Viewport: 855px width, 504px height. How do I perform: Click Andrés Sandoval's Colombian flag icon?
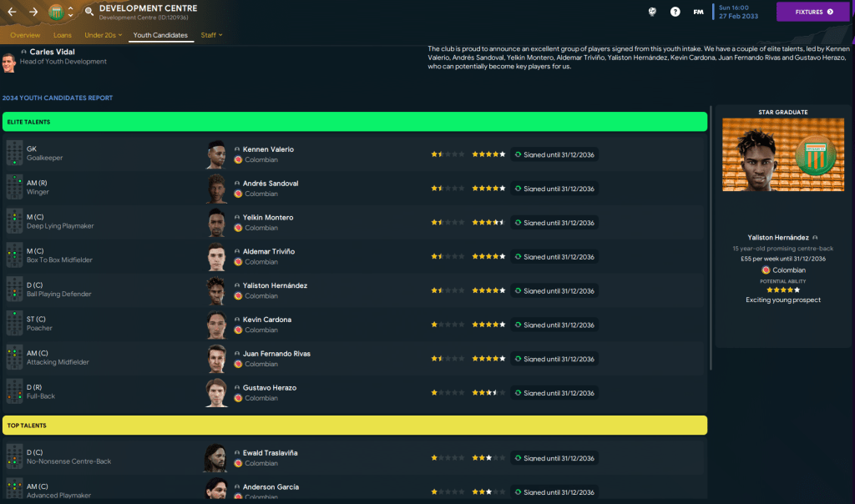coord(238,194)
